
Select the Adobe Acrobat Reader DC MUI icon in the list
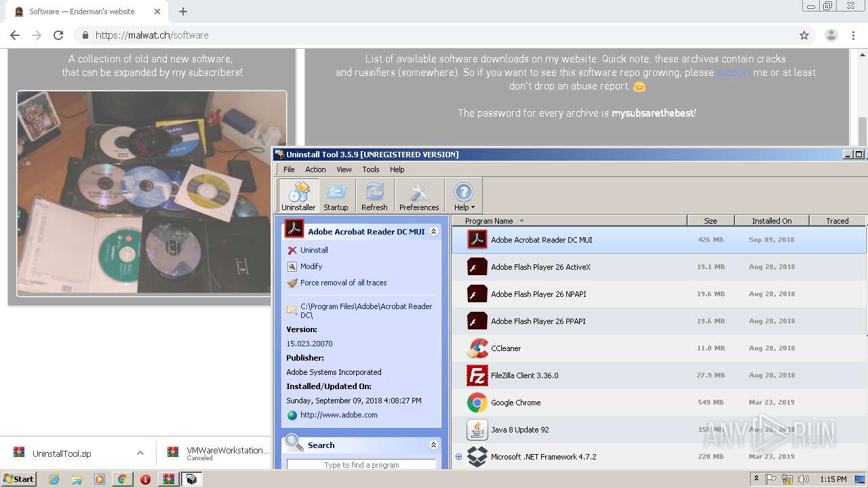(x=477, y=239)
